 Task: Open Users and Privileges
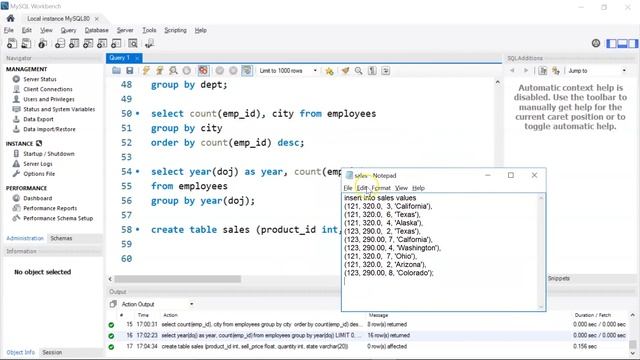pos(49,99)
